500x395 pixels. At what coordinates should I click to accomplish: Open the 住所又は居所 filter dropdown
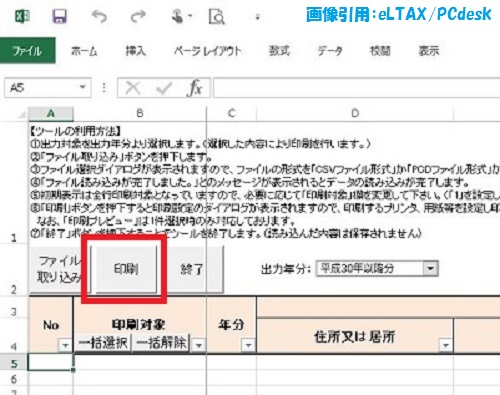point(446,345)
